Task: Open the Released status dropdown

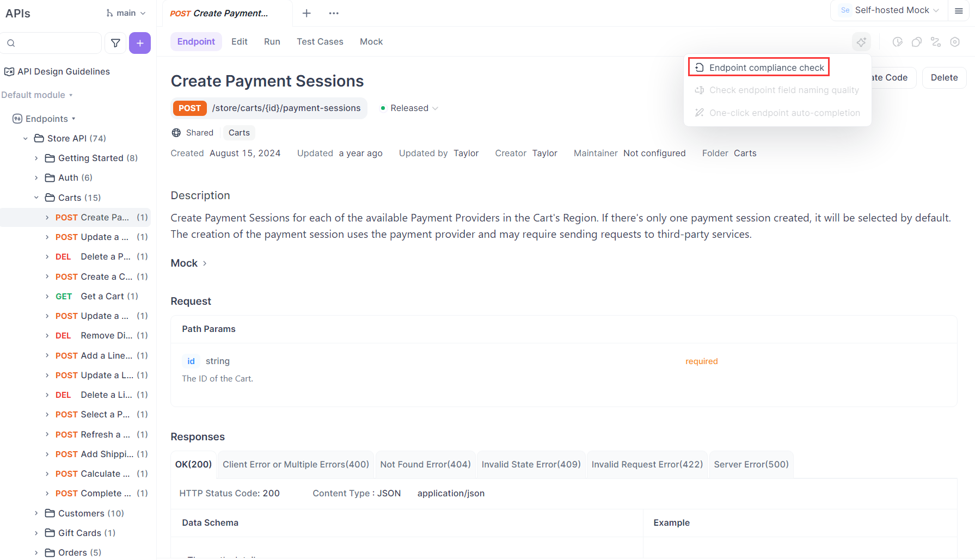Action: pos(410,108)
